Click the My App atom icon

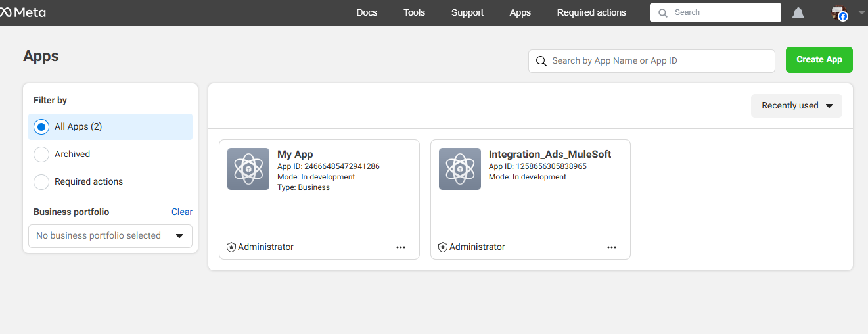click(x=248, y=169)
